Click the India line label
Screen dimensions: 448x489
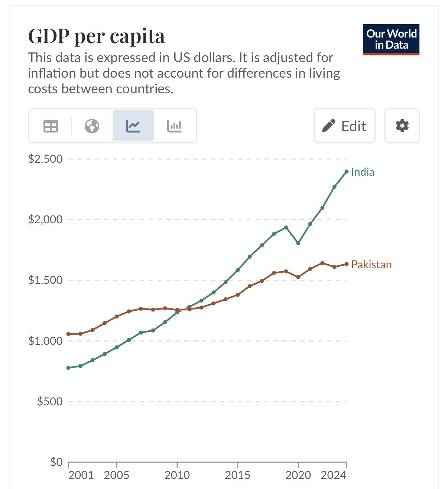point(363,172)
